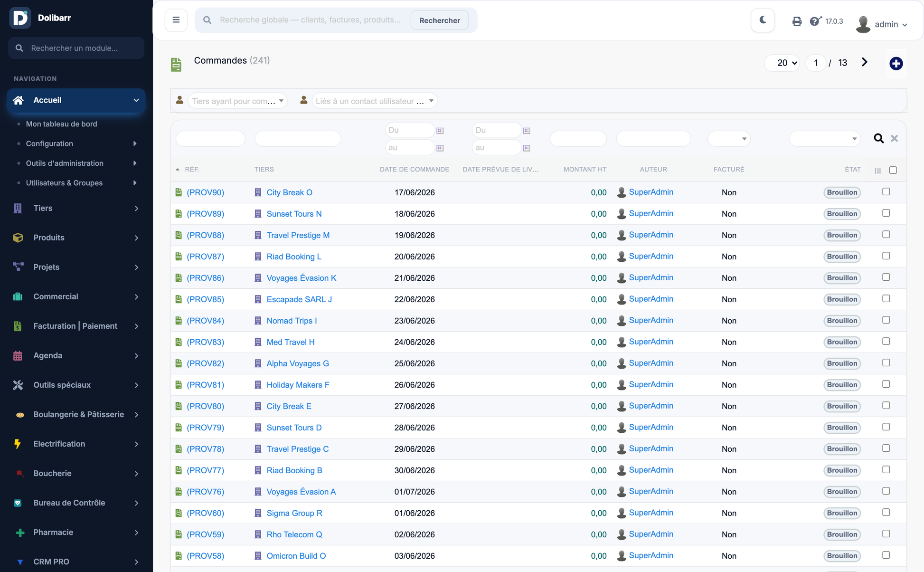Image resolution: width=924 pixels, height=572 pixels.
Task: Click the Rechercher un module search field
Action: click(76, 48)
